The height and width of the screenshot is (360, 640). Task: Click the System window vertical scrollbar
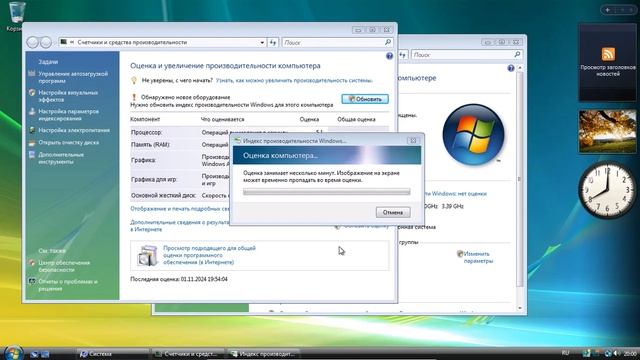(520, 179)
